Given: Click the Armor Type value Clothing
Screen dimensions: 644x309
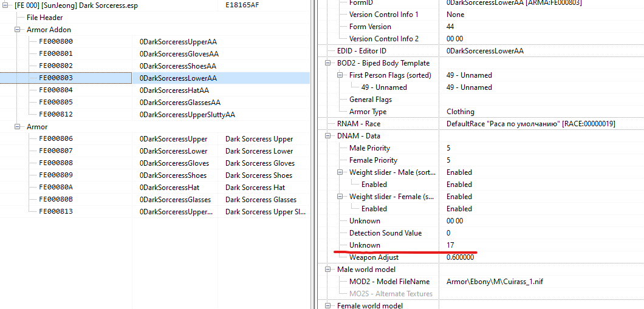Looking at the screenshot, I should tap(461, 112).
